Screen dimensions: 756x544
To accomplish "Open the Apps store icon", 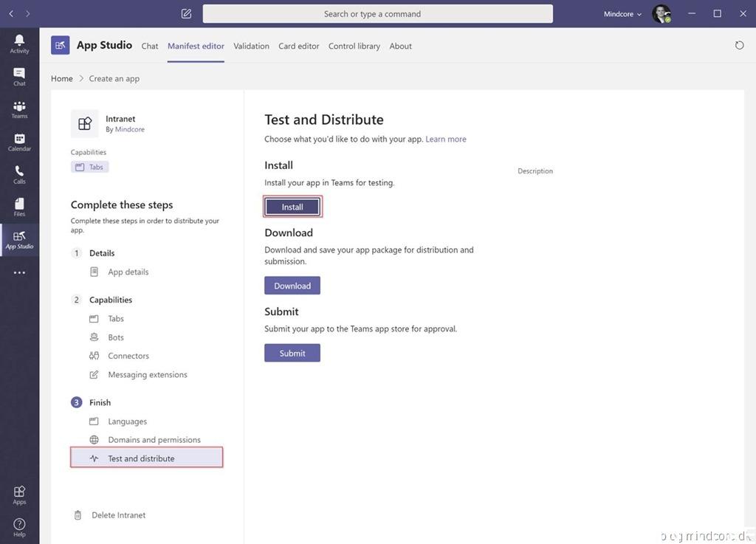I will coord(19,495).
